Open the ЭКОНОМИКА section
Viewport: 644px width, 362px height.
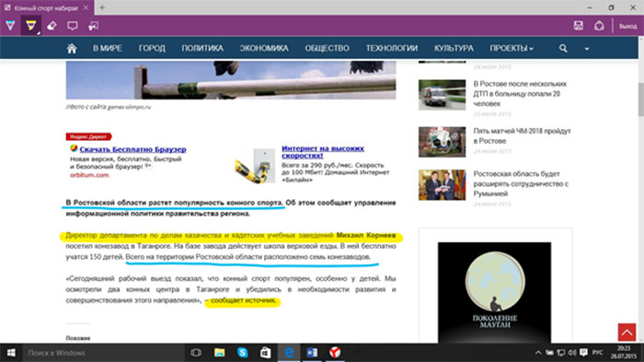[264, 48]
